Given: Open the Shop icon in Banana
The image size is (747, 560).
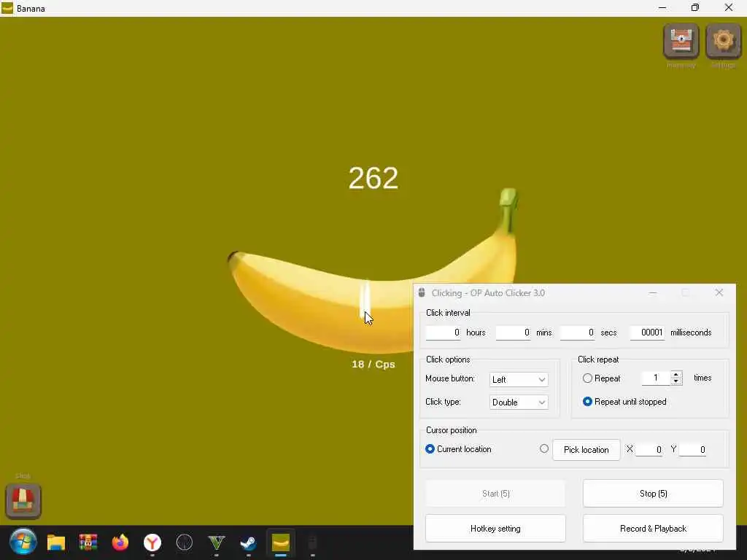Looking at the screenshot, I should 23,500.
